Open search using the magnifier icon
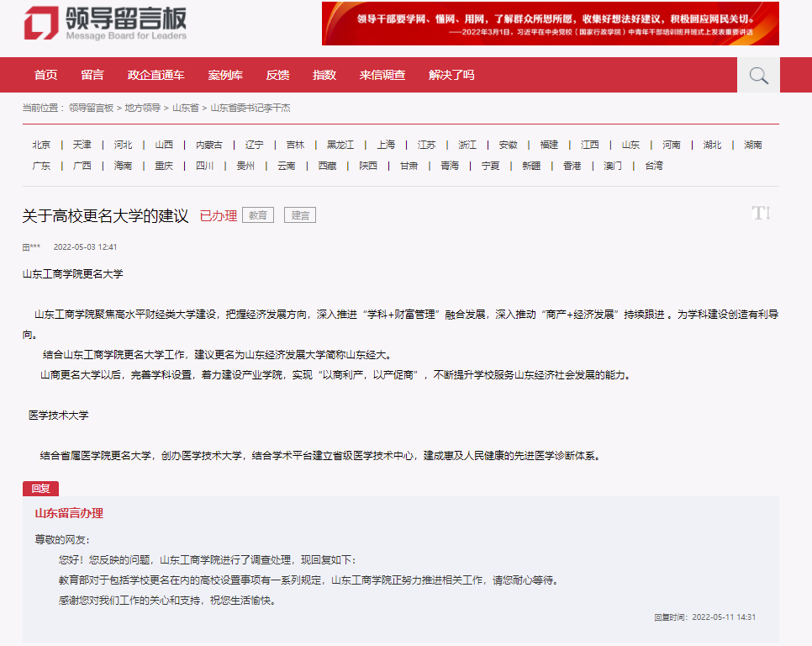This screenshot has width=812, height=646. coord(757,75)
